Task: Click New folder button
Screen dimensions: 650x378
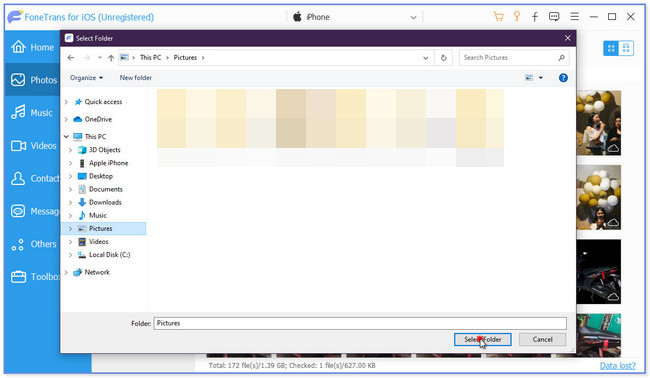Action: pos(136,78)
